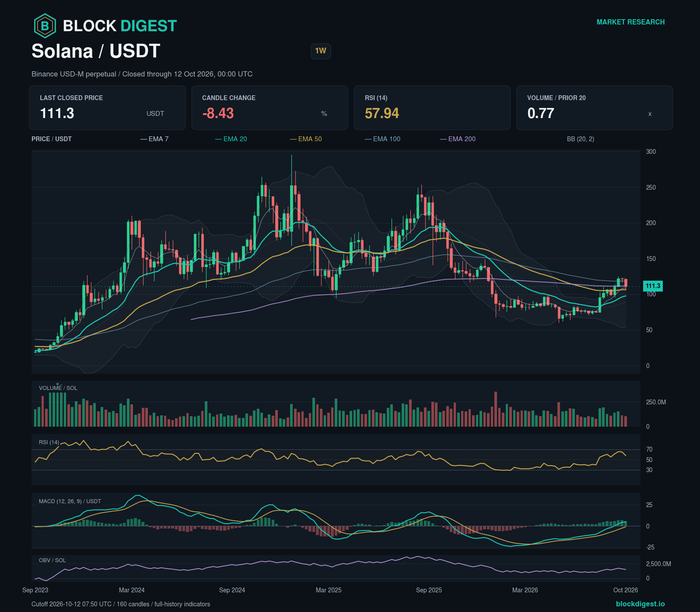Viewport: 700px width, 612px height.
Task: Click the Solana / USDT title
Action: (96, 51)
